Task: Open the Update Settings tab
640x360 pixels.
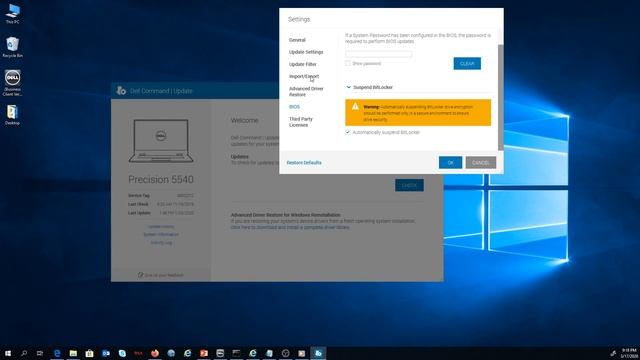Action: click(x=306, y=52)
